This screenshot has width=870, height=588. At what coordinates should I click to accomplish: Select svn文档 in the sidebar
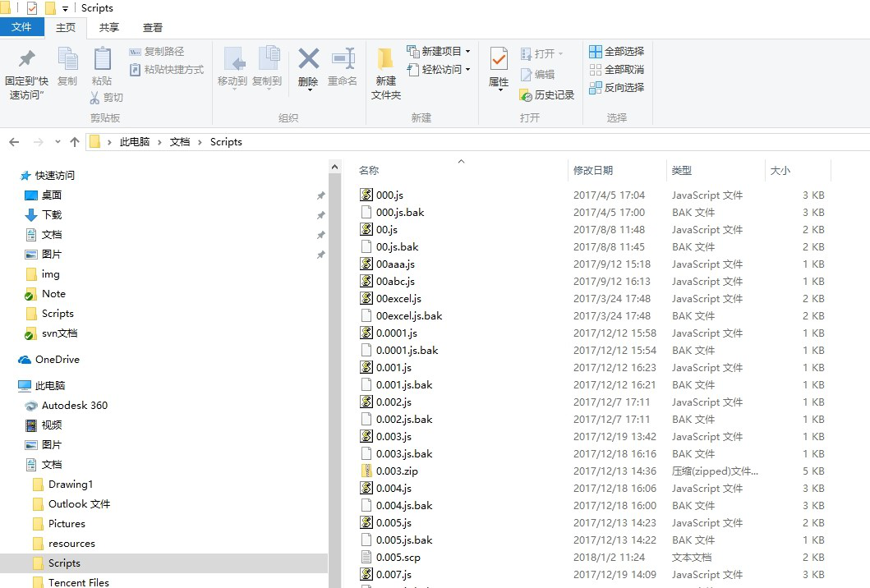[x=52, y=333]
